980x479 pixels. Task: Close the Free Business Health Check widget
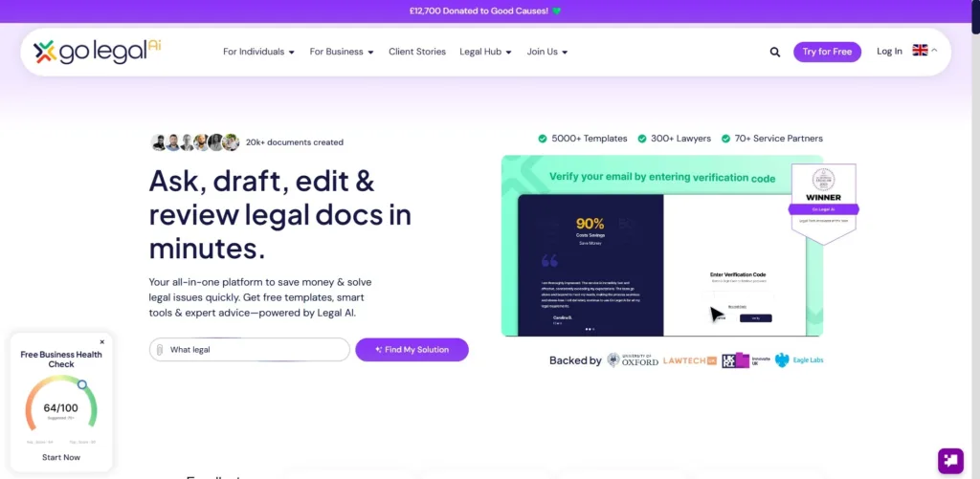(x=101, y=341)
